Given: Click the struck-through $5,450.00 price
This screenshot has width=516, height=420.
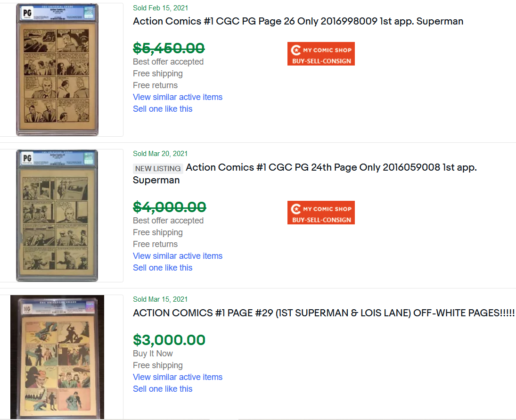Looking at the screenshot, I should click(169, 48).
